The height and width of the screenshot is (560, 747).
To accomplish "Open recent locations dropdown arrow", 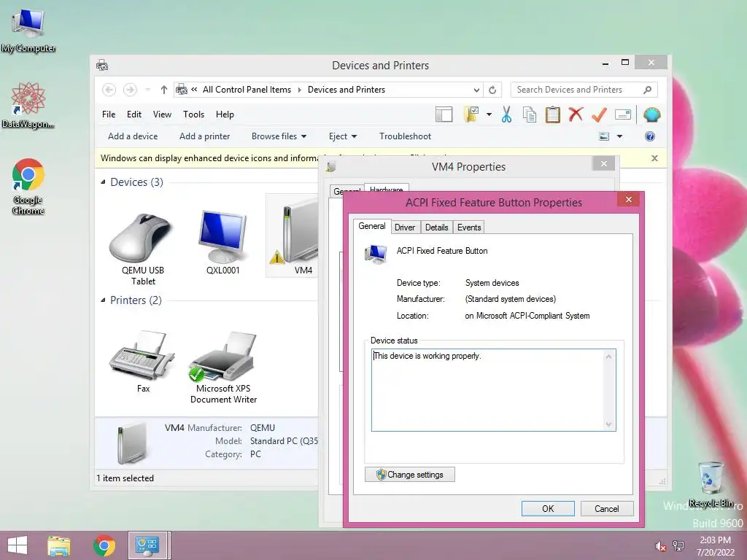I will (147, 90).
